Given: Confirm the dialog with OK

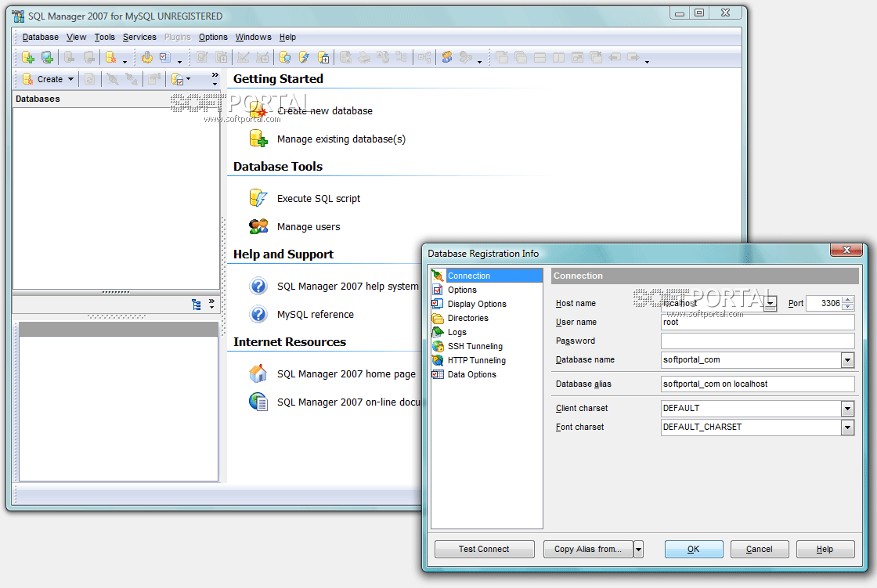Looking at the screenshot, I should 694,550.
